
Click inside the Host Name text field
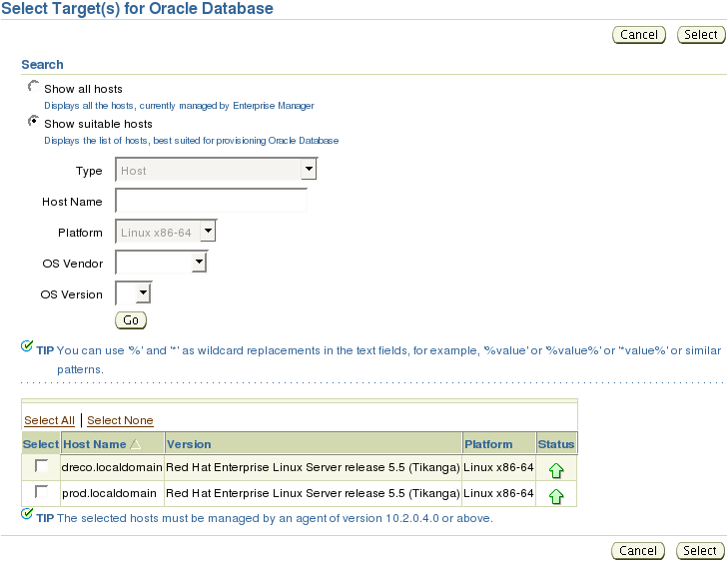tap(212, 200)
